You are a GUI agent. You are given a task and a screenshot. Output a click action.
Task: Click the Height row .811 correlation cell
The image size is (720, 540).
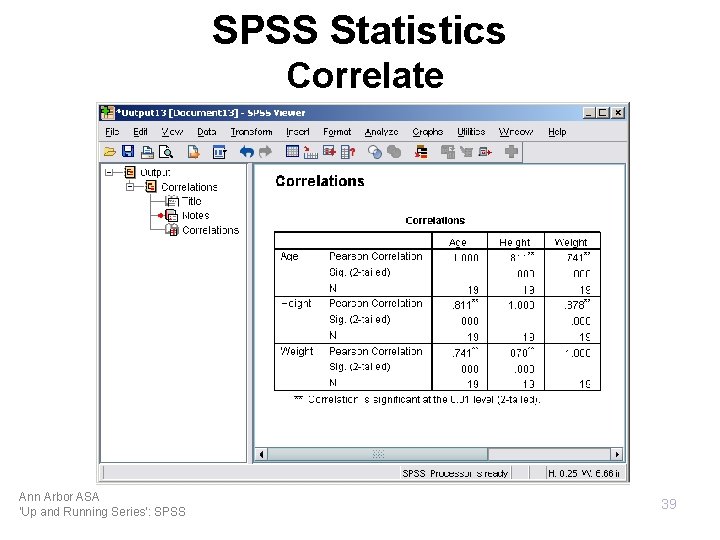[x=465, y=304]
